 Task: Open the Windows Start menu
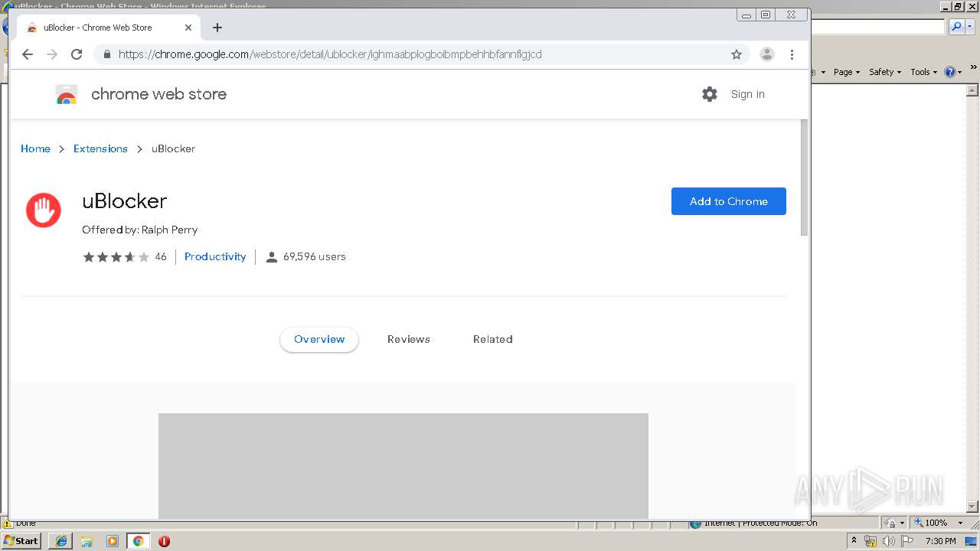[x=21, y=540]
